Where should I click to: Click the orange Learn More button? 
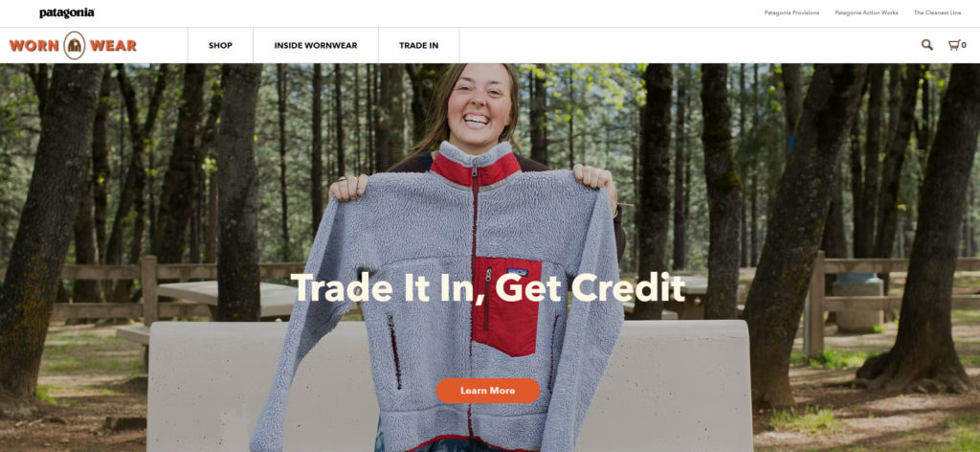pos(488,391)
